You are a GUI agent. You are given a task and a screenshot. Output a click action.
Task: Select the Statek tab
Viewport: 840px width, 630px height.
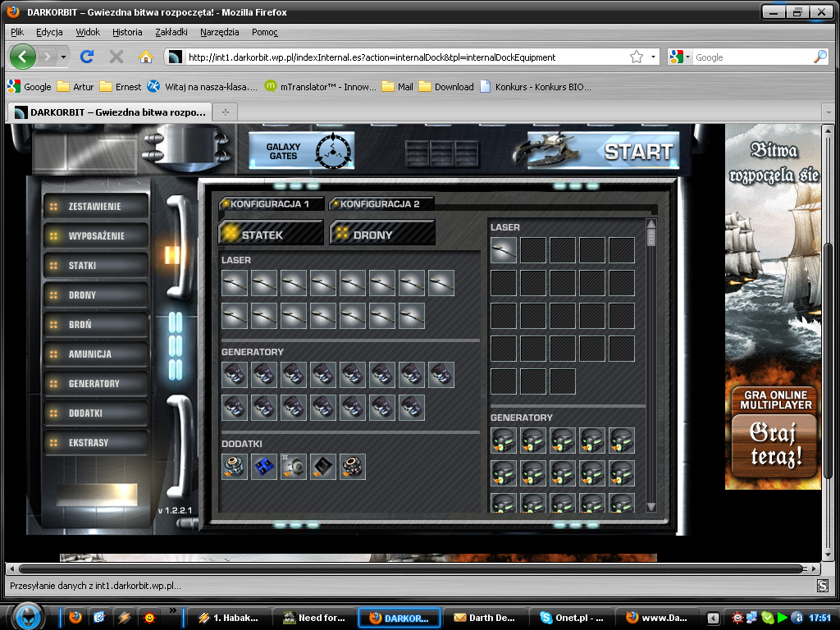pos(271,234)
